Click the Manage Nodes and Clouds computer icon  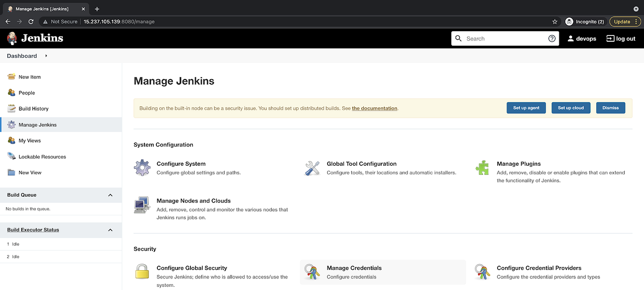[x=142, y=205]
